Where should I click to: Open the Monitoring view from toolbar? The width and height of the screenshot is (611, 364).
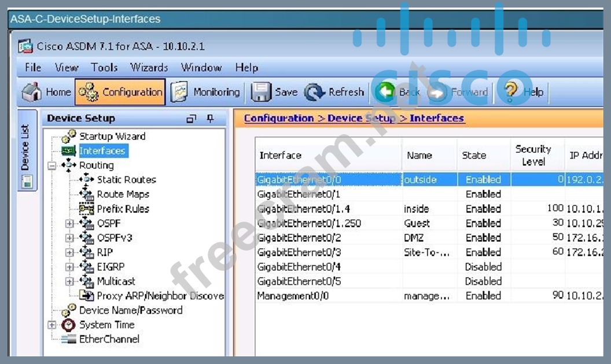click(205, 92)
